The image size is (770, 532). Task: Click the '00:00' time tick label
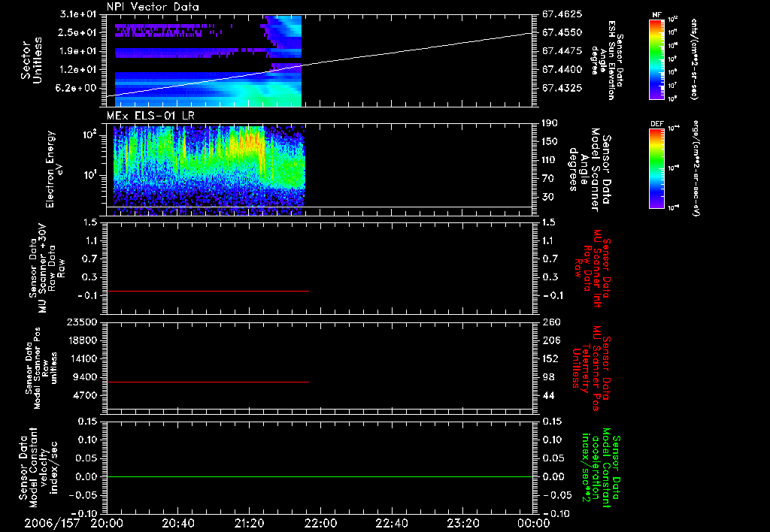tap(533, 524)
